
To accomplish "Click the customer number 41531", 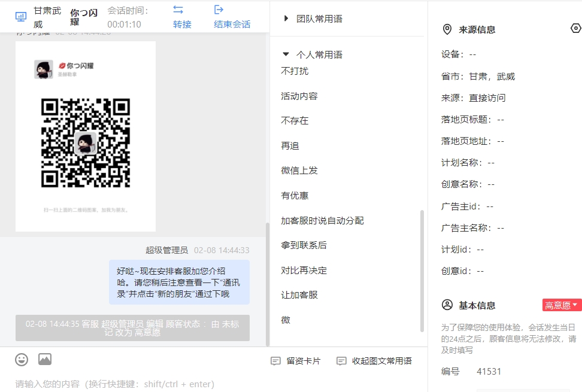I will 489,371.
